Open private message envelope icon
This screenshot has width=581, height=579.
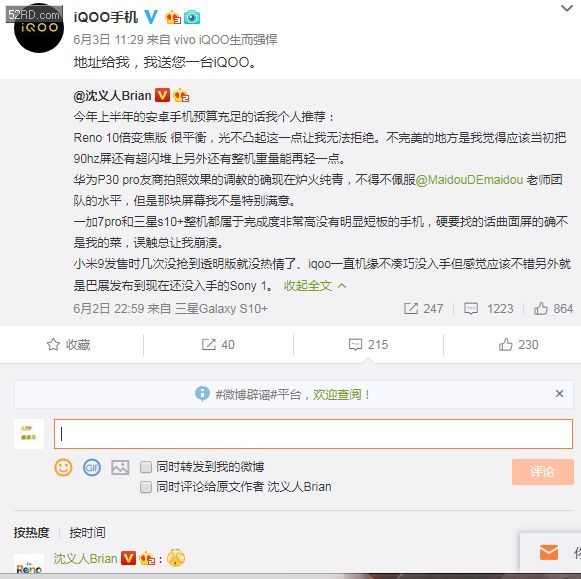click(x=549, y=553)
